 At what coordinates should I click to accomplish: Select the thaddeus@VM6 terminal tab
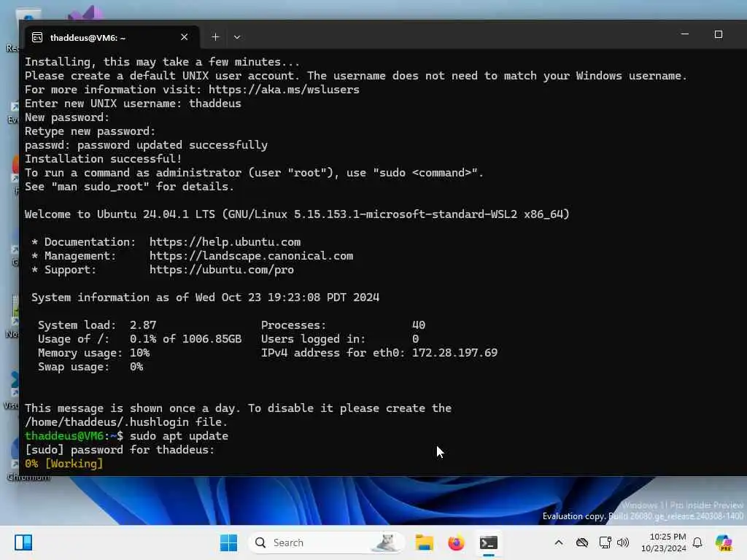click(x=112, y=37)
